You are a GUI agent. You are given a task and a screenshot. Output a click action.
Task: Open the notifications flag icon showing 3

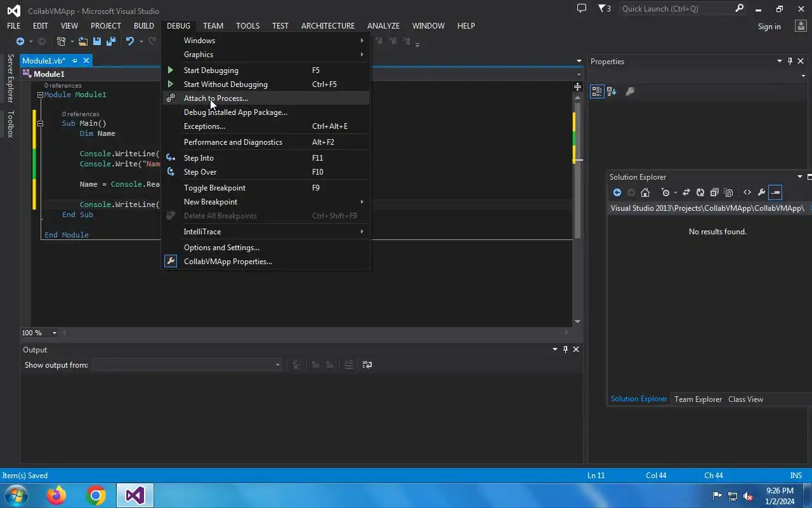tap(605, 9)
